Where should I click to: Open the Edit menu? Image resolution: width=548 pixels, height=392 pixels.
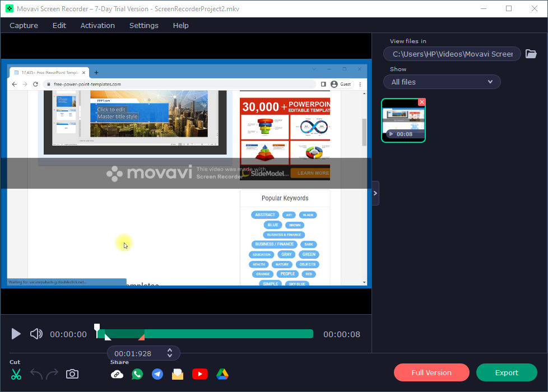point(59,26)
